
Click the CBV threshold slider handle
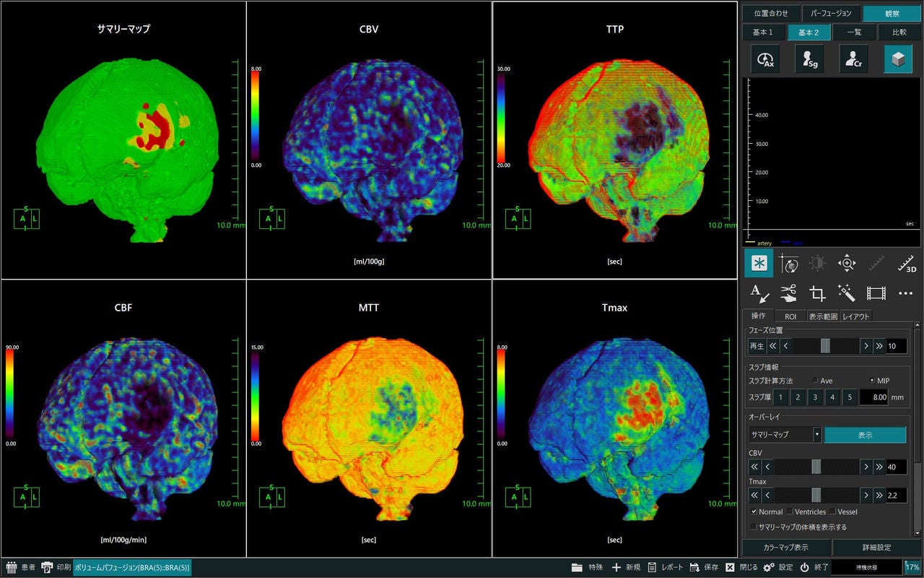[x=816, y=467]
